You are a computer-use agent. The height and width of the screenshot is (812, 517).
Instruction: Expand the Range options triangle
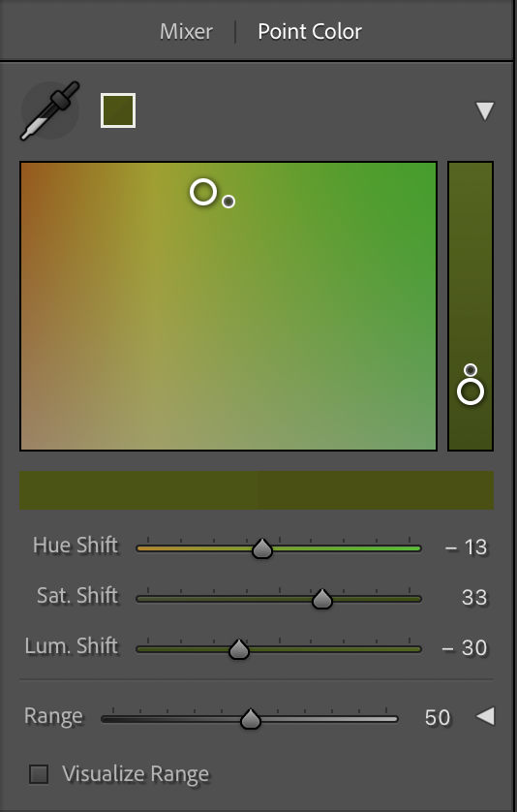click(485, 716)
